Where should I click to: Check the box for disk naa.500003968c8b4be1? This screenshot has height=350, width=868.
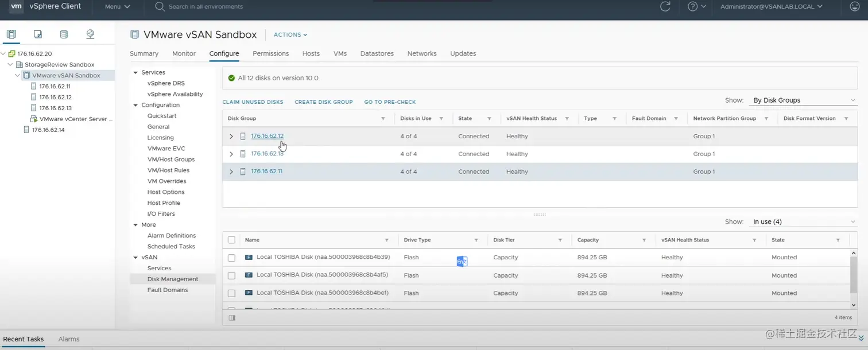pyautogui.click(x=231, y=293)
